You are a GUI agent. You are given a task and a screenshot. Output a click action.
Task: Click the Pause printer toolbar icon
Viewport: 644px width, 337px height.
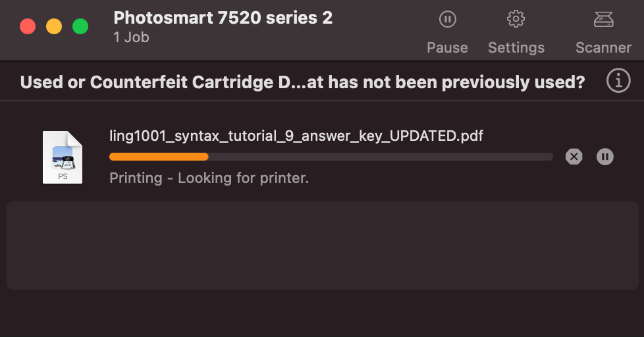click(x=447, y=20)
